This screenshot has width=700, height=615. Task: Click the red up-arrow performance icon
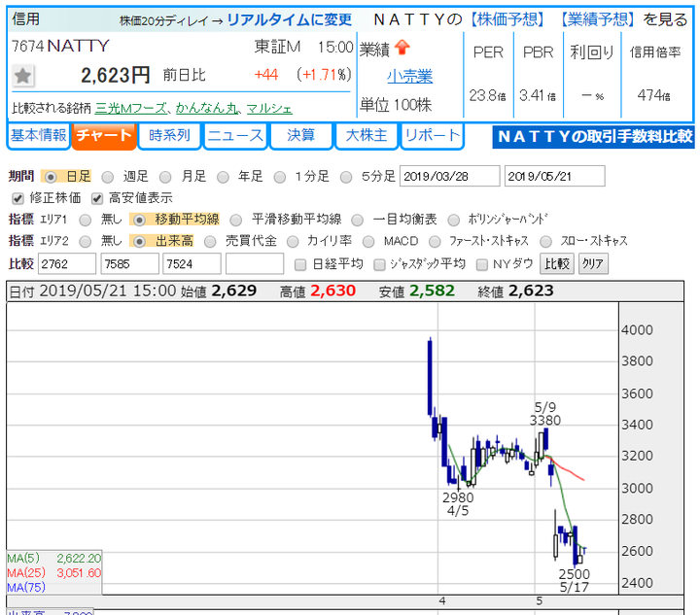tap(402, 48)
